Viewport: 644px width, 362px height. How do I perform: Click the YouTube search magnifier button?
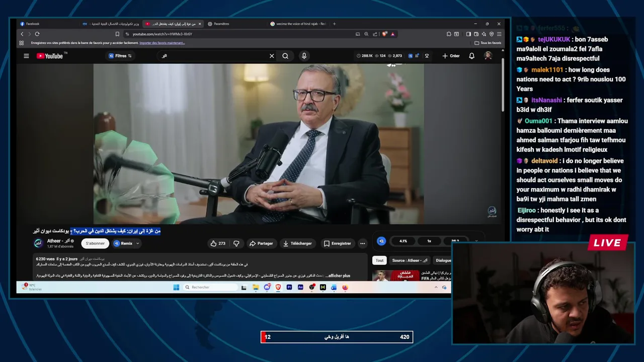click(285, 56)
